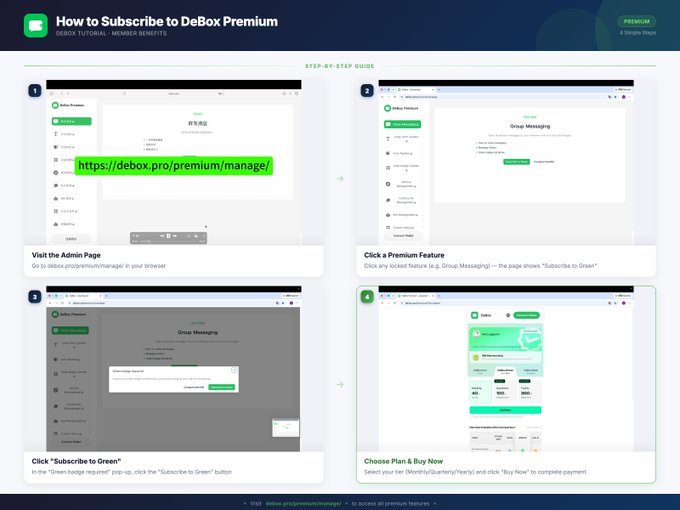The height and width of the screenshot is (510, 680).
Task: Click fast-forward on step 1 video player
Action: click(175, 236)
